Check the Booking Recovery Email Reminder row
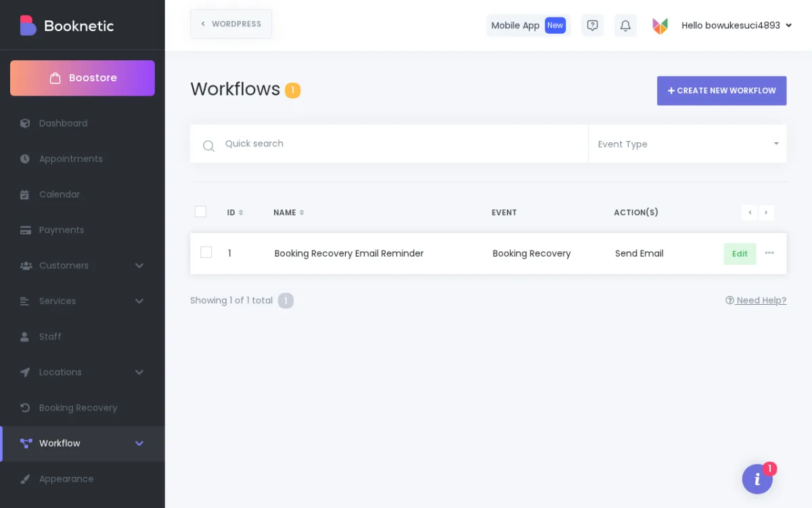 pos(206,252)
